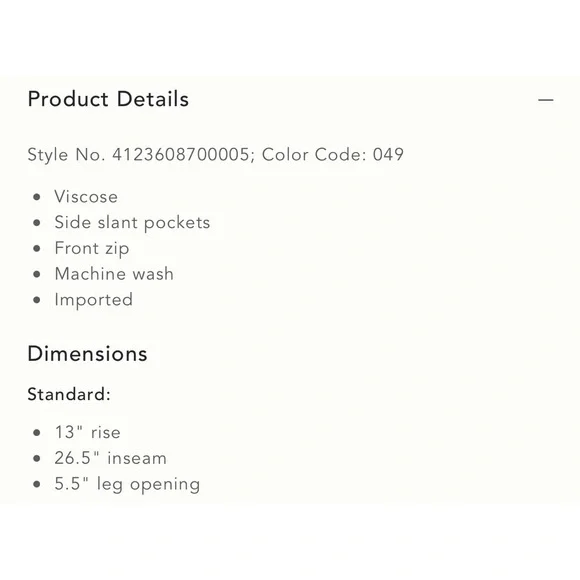The width and height of the screenshot is (580, 580).
Task: Click the Side slant pockets item
Action: [x=132, y=223]
